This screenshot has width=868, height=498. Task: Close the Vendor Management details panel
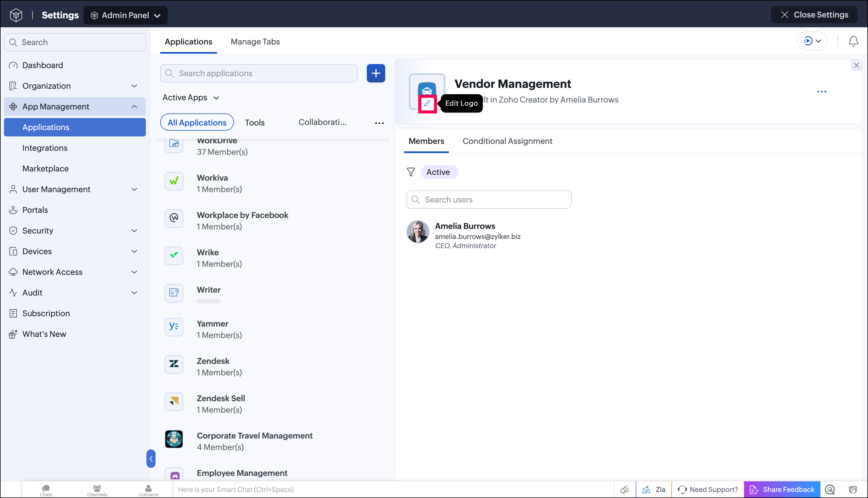856,66
